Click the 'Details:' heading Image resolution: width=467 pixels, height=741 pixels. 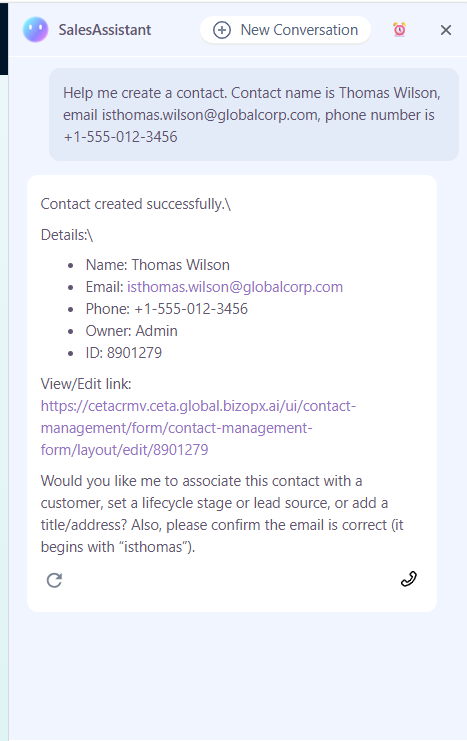coord(67,235)
